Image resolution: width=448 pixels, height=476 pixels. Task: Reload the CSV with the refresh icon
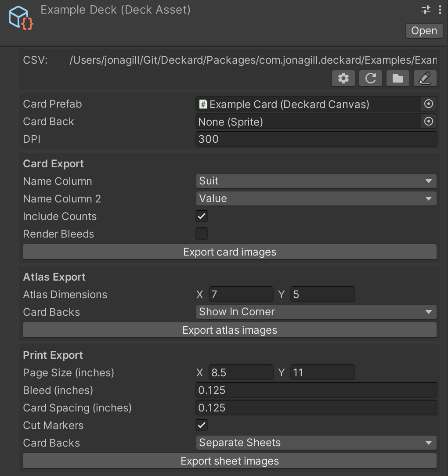(x=370, y=78)
